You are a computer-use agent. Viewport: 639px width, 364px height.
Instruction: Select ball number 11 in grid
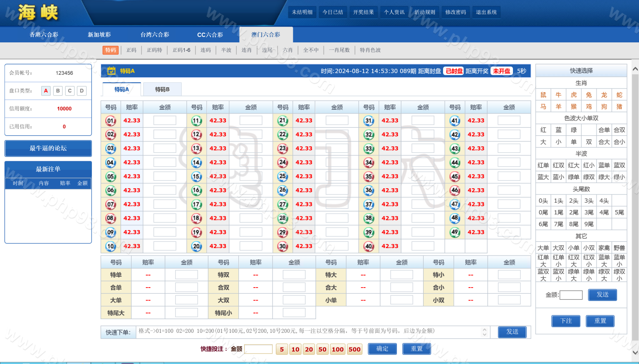pyautogui.click(x=197, y=121)
